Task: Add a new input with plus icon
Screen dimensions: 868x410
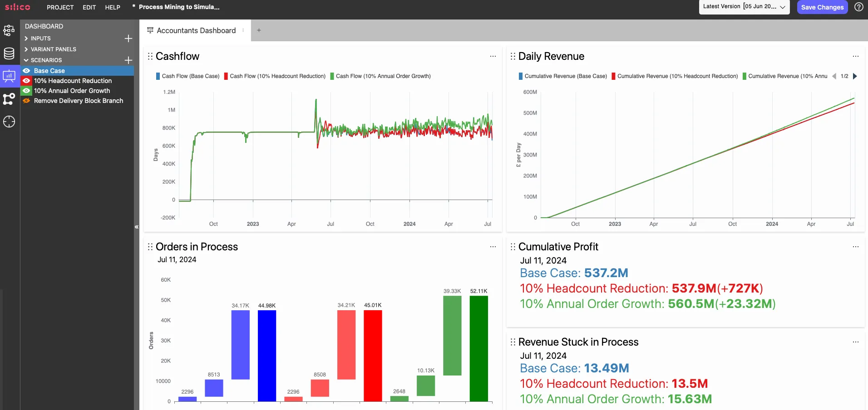Action: pos(128,39)
